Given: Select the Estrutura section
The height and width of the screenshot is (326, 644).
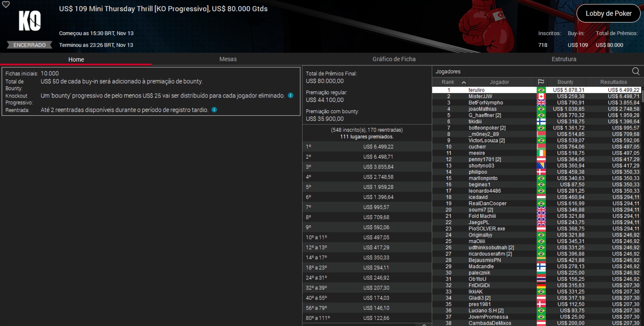Looking at the screenshot, I should [564, 59].
